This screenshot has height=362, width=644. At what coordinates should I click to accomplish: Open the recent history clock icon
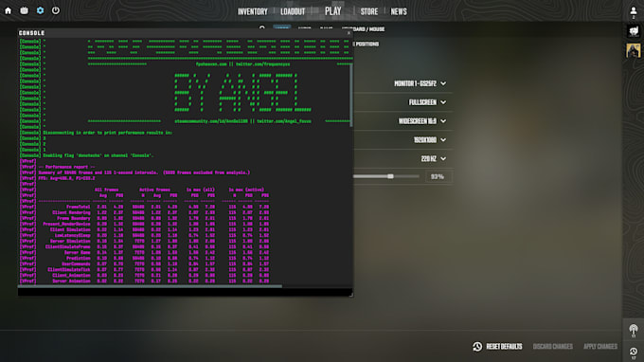coord(634,353)
